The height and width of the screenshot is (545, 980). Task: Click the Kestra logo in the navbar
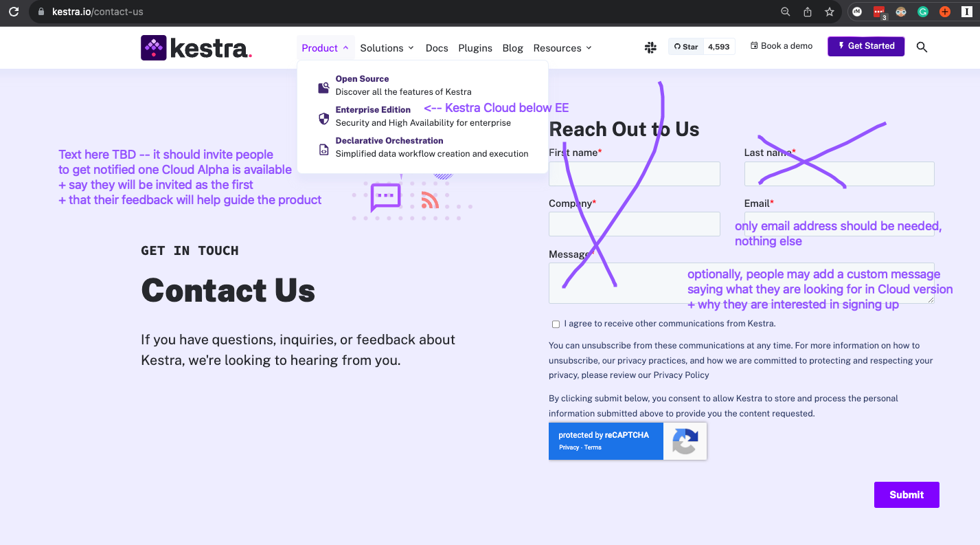tap(196, 47)
